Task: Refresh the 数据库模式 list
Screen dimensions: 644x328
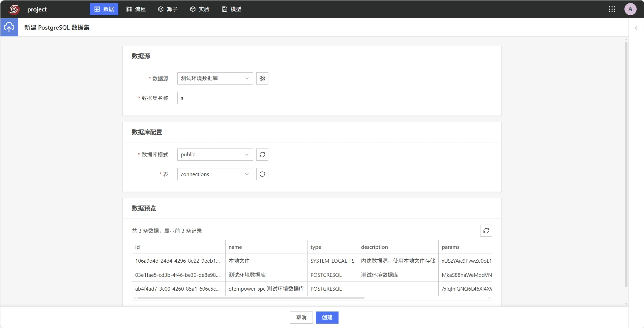Action: coord(262,155)
